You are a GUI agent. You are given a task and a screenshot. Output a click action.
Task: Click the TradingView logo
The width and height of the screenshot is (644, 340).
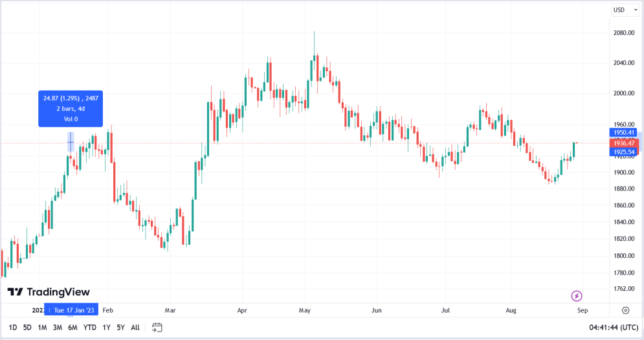(49, 292)
